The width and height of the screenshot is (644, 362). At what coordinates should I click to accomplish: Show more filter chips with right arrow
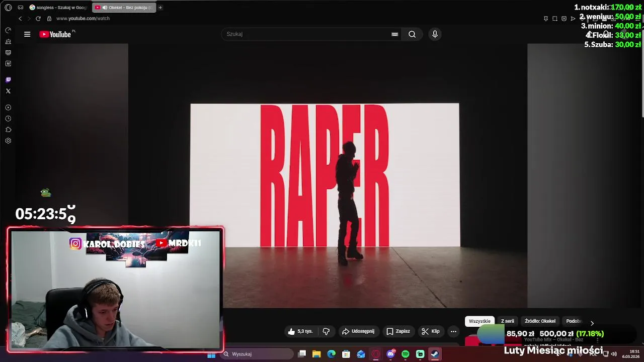[x=592, y=323]
